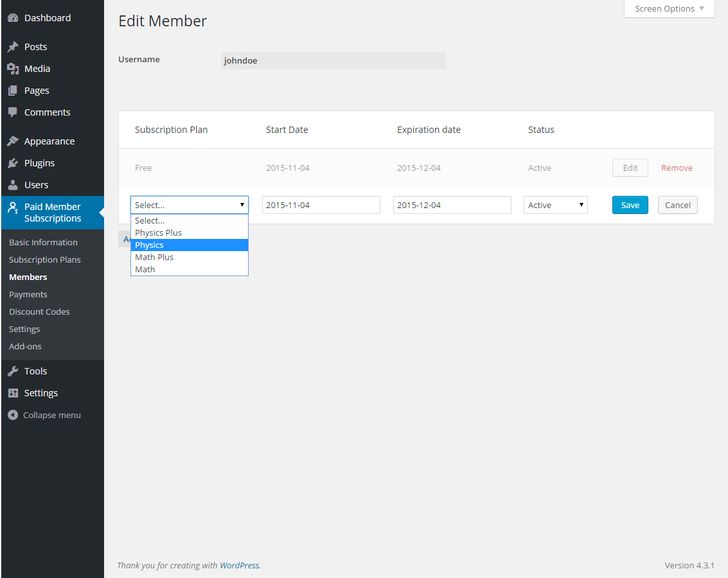Click the WordPress footer link
728x578 pixels.
coord(239,565)
